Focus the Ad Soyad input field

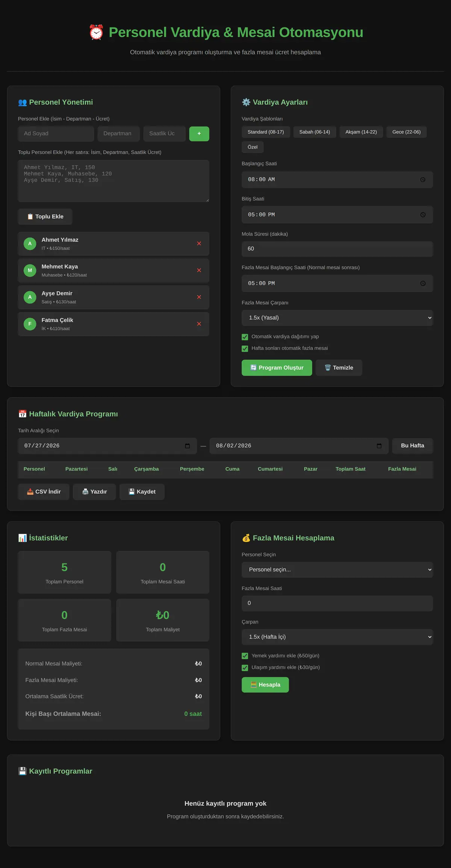[56, 134]
